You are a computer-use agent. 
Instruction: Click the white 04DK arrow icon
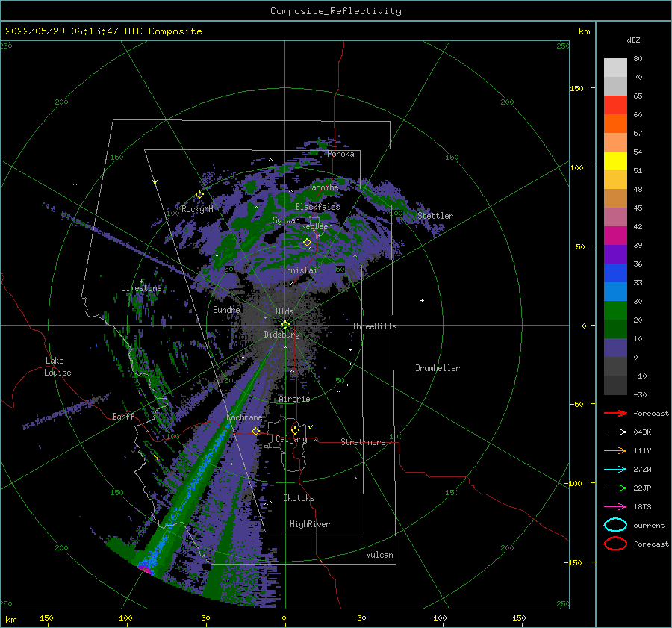[615, 432]
